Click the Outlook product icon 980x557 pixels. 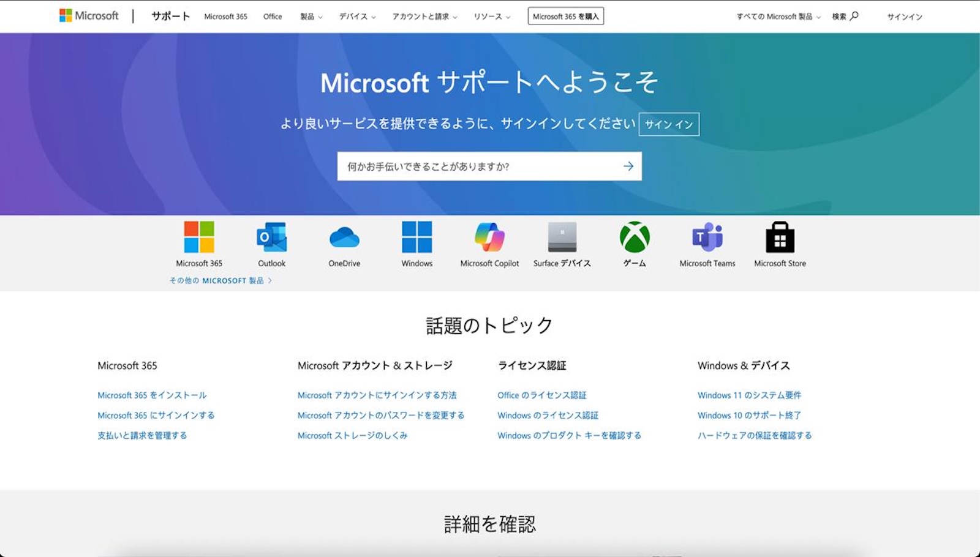tap(271, 237)
